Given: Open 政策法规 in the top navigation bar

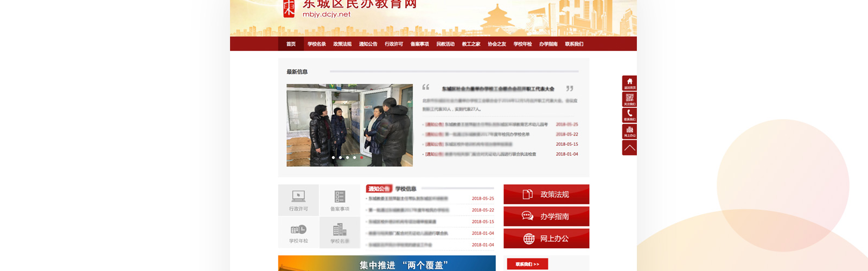Looking at the screenshot, I should point(342,44).
